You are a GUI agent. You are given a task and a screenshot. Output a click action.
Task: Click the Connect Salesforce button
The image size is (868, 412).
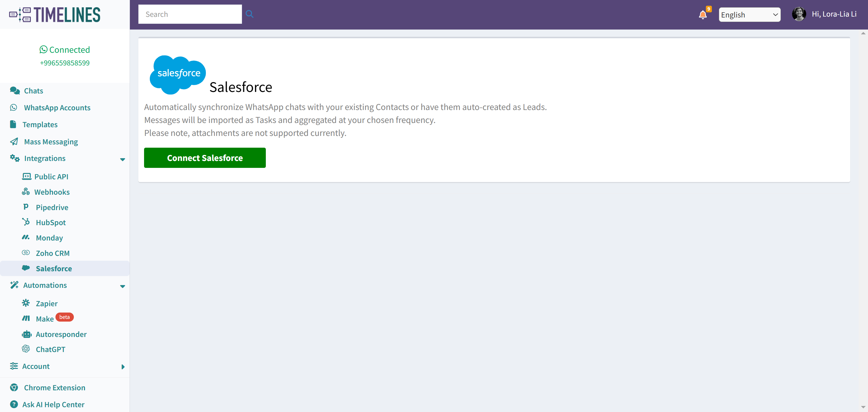pos(205,158)
